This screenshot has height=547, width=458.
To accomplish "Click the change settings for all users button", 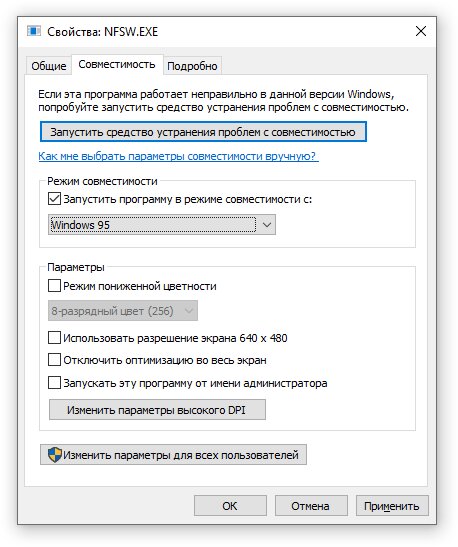I will pos(173,455).
